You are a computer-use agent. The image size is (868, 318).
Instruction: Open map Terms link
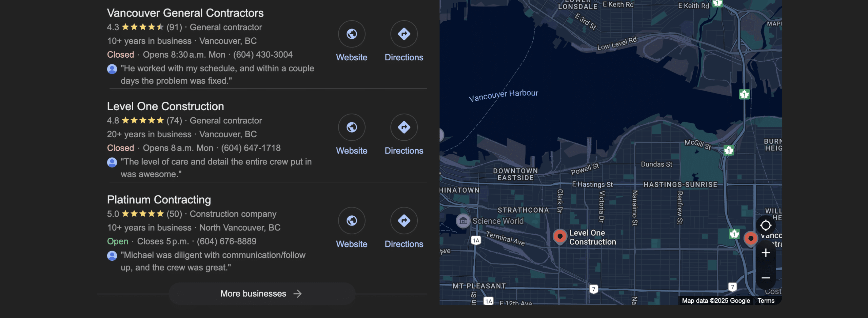coord(766,301)
